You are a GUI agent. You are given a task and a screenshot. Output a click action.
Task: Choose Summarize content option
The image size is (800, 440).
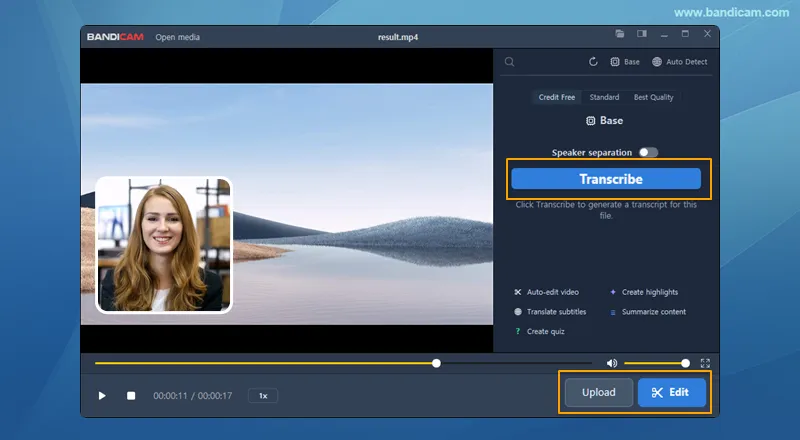(648, 311)
